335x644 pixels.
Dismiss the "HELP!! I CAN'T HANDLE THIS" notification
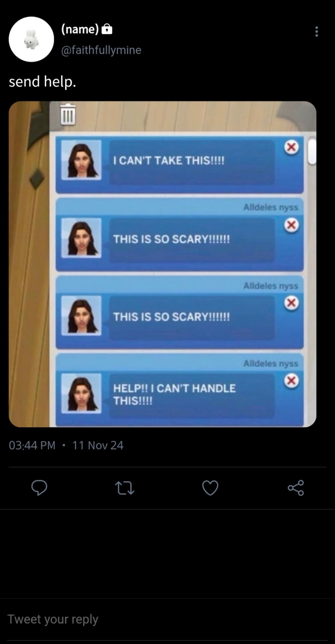pyautogui.click(x=291, y=381)
